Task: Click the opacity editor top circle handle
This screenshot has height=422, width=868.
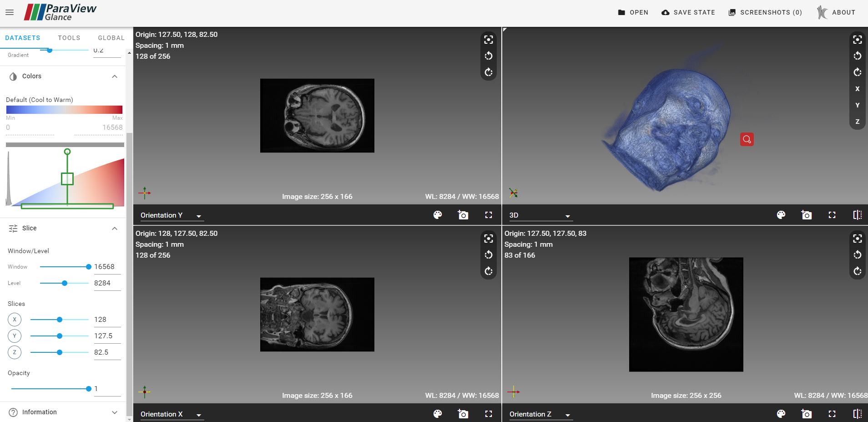Action: tap(67, 152)
